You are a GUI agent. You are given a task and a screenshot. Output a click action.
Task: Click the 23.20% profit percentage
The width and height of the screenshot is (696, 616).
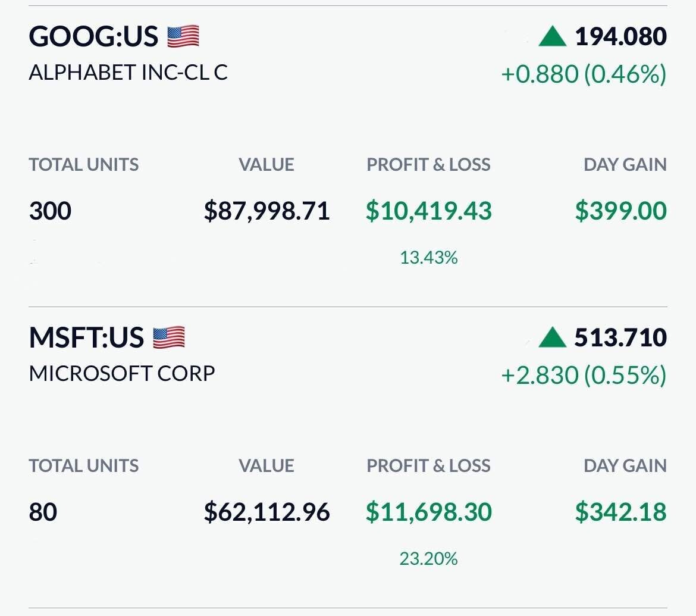click(x=428, y=559)
